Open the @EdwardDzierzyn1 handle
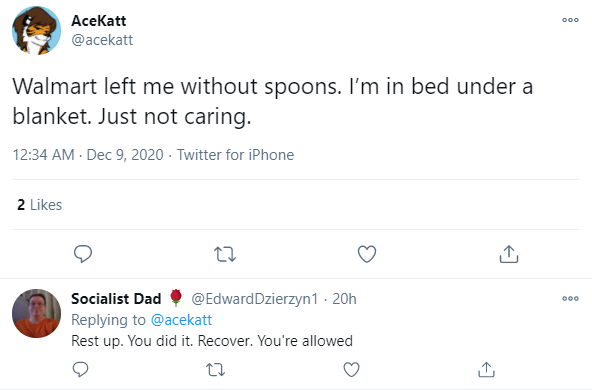 (x=254, y=299)
